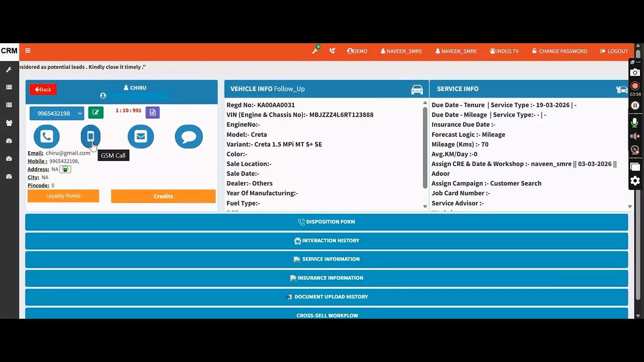The width and height of the screenshot is (644, 362).
Task: Open Loyality Points button
Action: [x=63, y=196]
